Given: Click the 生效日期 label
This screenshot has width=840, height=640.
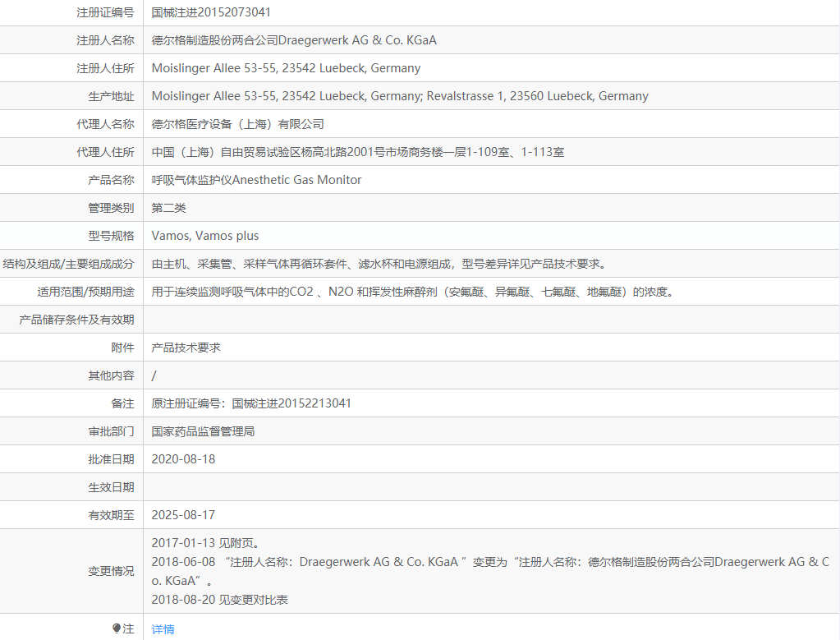Looking at the screenshot, I should 112,486.
